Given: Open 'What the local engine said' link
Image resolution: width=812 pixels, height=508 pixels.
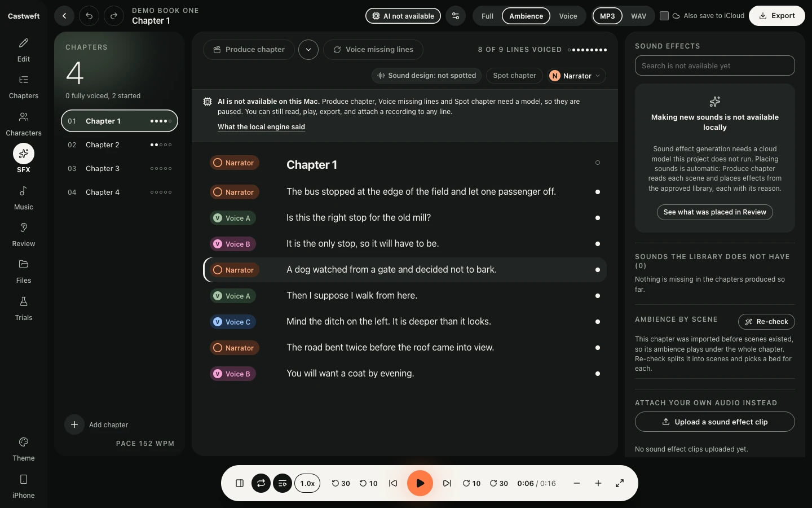Looking at the screenshot, I should tap(261, 127).
